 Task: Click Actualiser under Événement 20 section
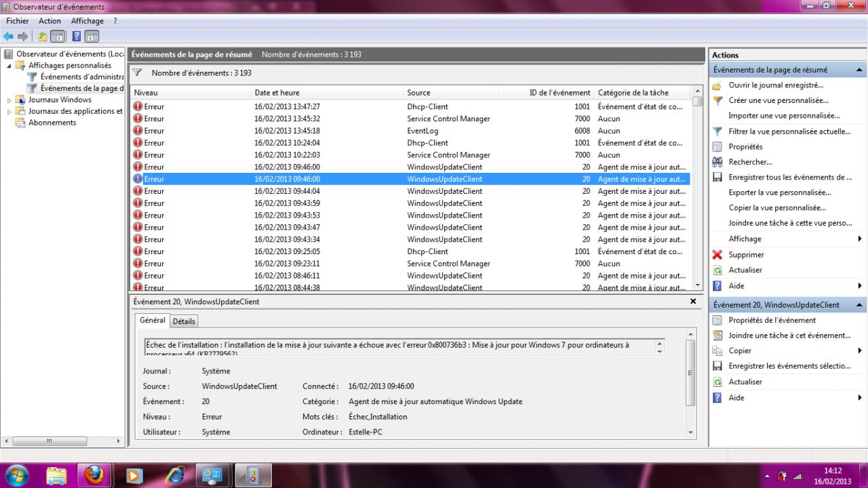[745, 382]
